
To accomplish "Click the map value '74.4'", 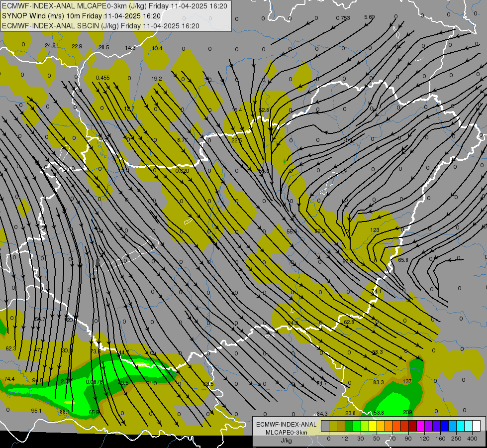I will (9, 379).
